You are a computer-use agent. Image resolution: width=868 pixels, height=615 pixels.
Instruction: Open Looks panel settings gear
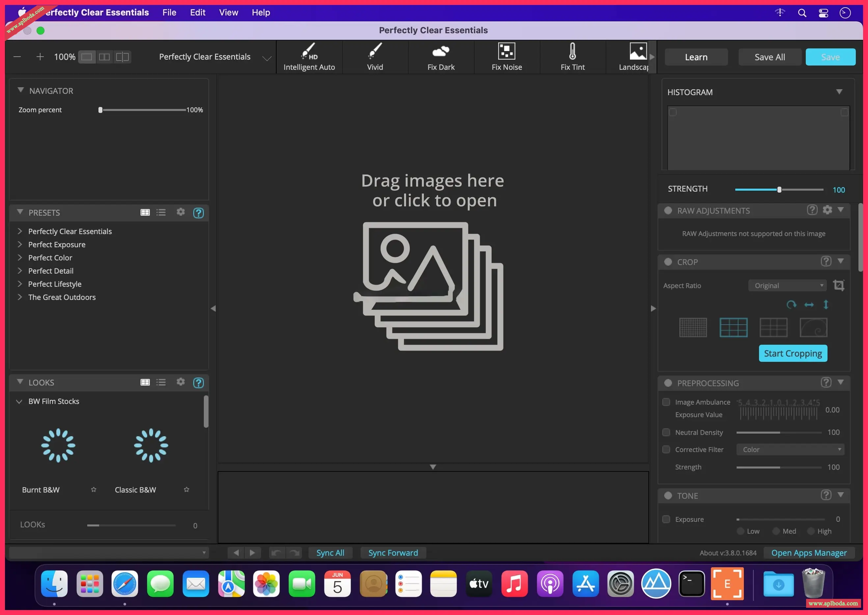pyautogui.click(x=181, y=382)
